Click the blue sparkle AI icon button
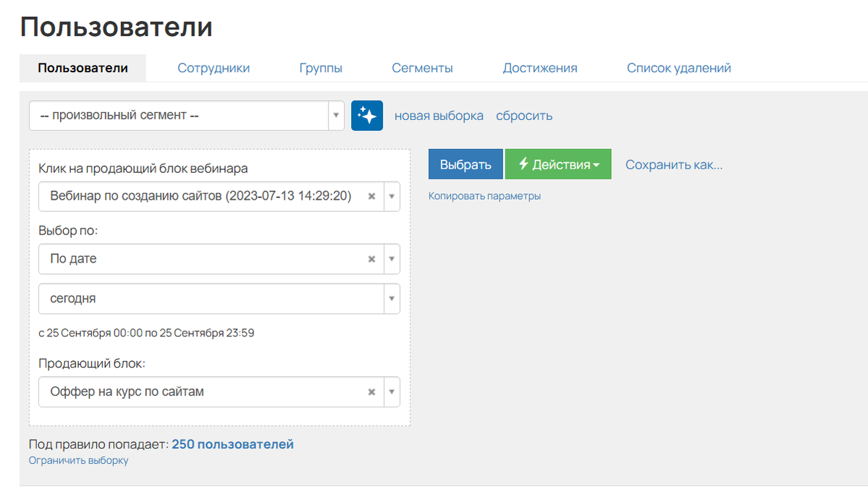The width and height of the screenshot is (868, 497). pos(366,116)
